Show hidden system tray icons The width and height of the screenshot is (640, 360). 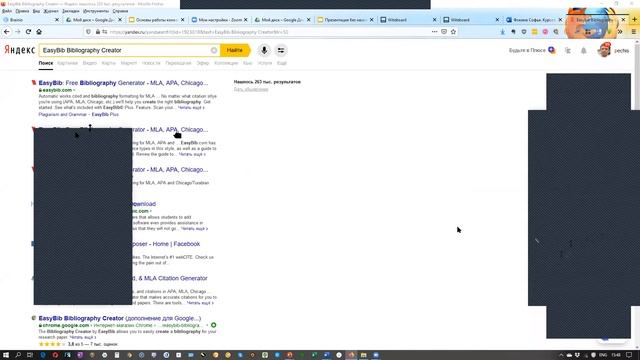pos(561,355)
